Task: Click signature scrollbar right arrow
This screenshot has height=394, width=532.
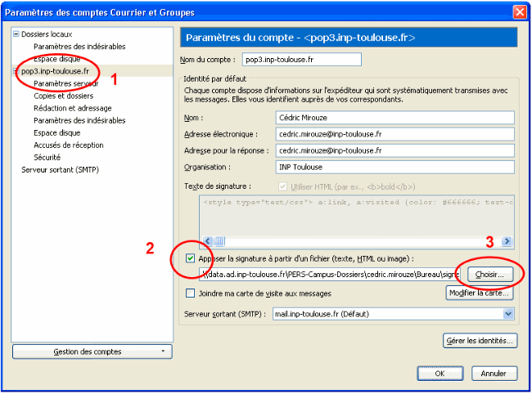Action: pyautogui.click(x=507, y=241)
